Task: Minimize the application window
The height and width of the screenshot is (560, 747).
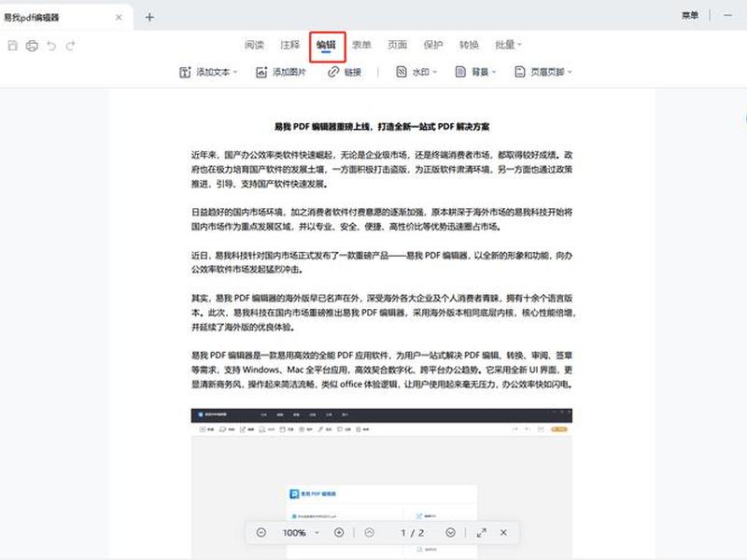Action: pos(727,16)
